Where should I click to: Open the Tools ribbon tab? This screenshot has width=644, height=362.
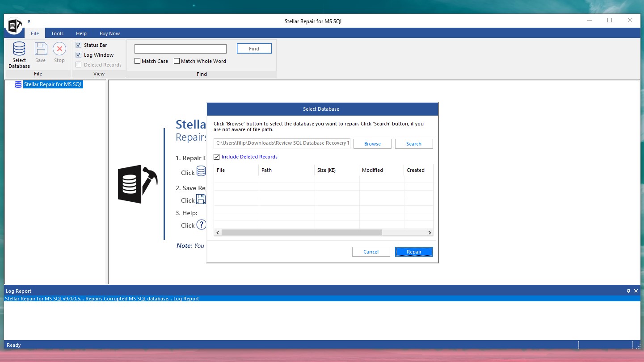[x=57, y=33]
